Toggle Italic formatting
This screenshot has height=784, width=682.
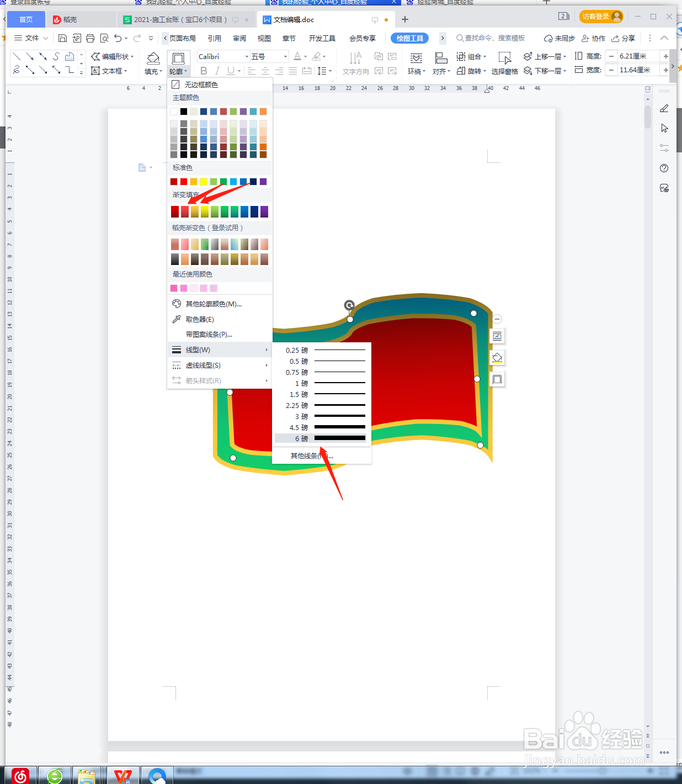coord(217,71)
